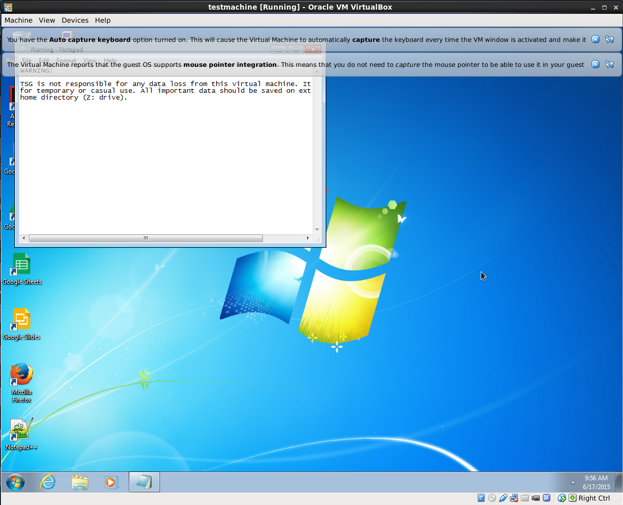623x505 pixels.
Task: Dismiss the Auto capture keyboard notification
Action: [x=595, y=39]
